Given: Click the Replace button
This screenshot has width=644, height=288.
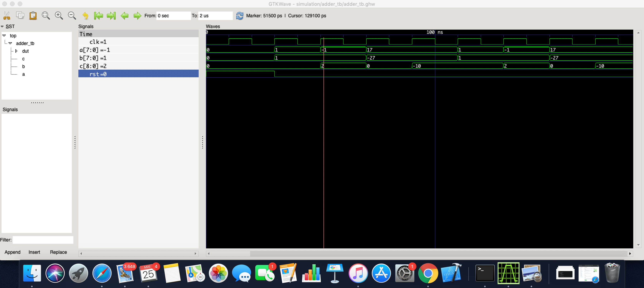Looking at the screenshot, I should pyautogui.click(x=58, y=252).
